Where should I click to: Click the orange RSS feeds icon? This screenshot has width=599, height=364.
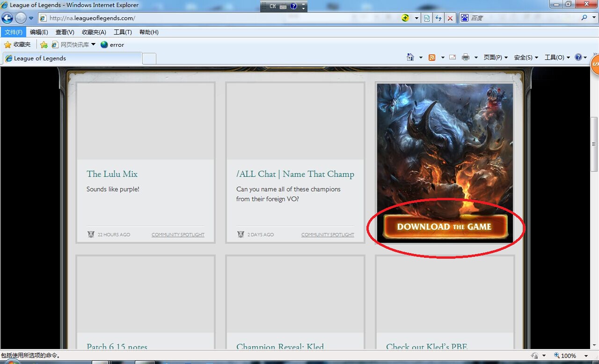click(x=432, y=58)
